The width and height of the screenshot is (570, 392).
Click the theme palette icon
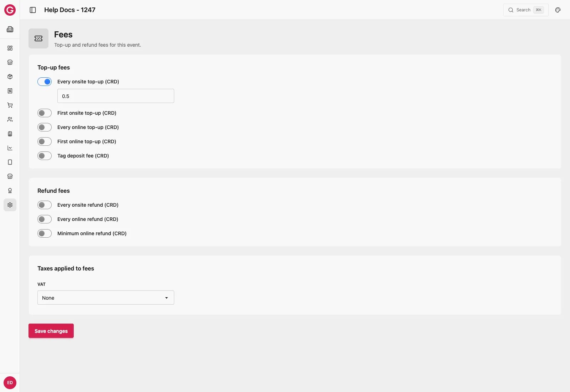[558, 10]
